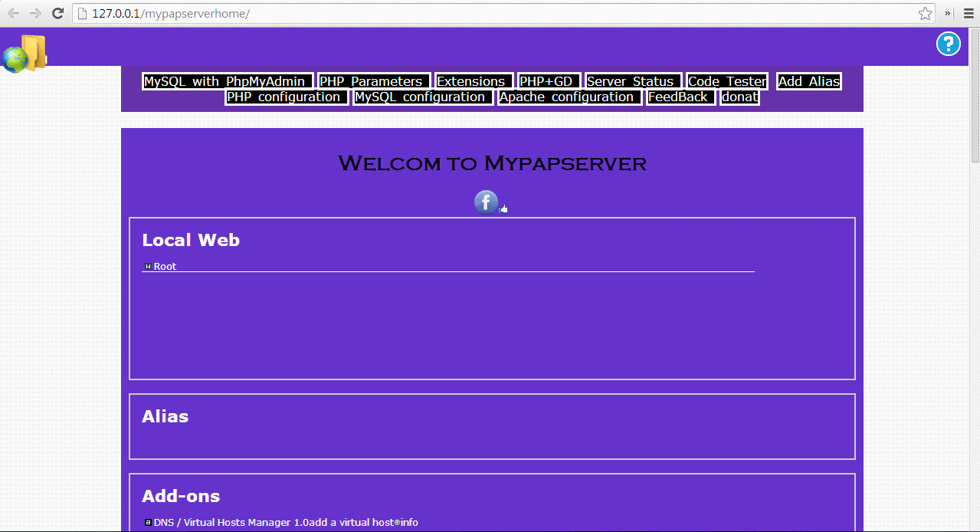The image size is (980, 532).
Task: Open help via the question mark icon
Action: (x=948, y=44)
